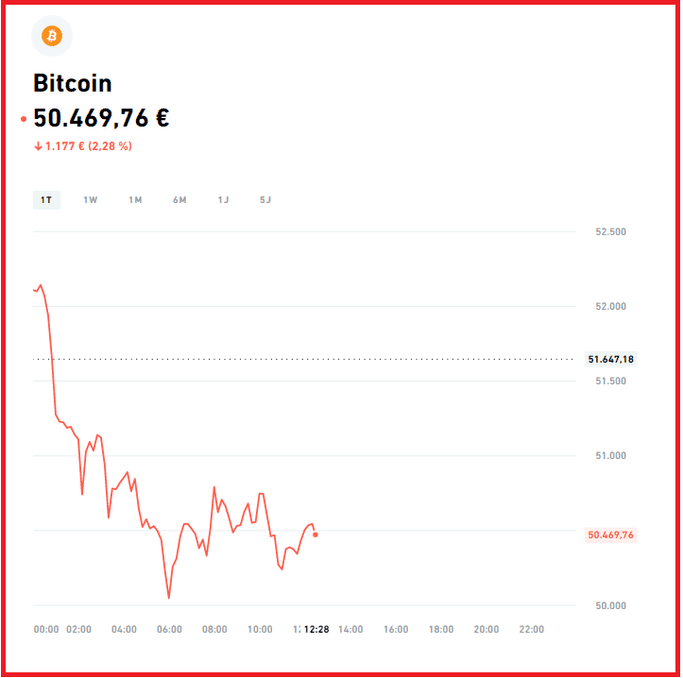Click the 2,28 % change text

(111, 146)
